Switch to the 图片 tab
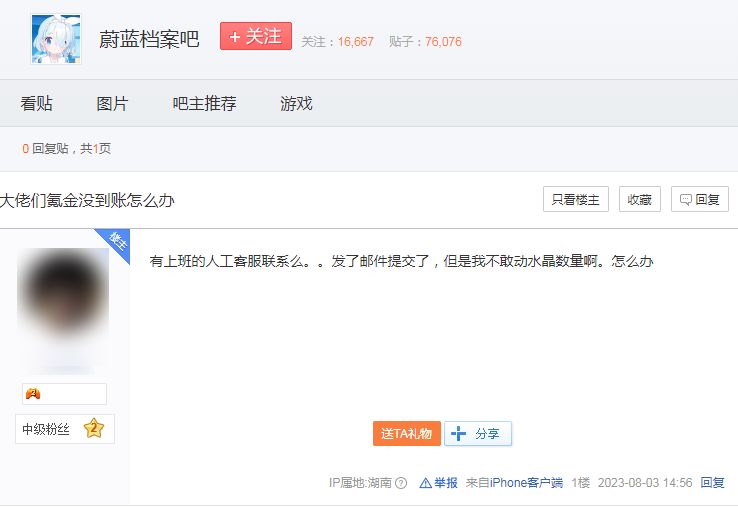Viewport: 738px width, 507px height. click(x=112, y=103)
